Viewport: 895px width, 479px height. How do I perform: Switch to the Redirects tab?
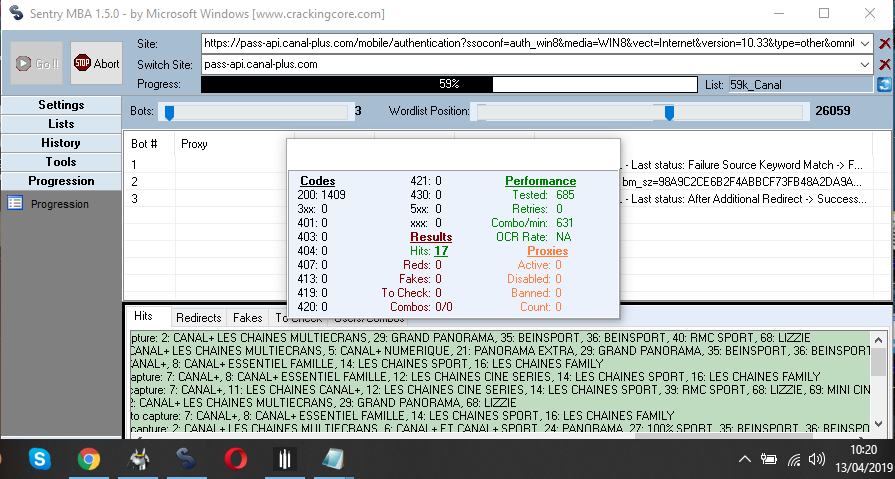pyautogui.click(x=199, y=317)
